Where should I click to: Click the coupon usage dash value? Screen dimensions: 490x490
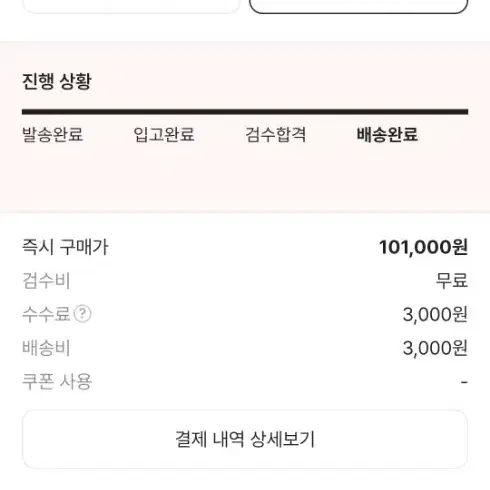464,382
